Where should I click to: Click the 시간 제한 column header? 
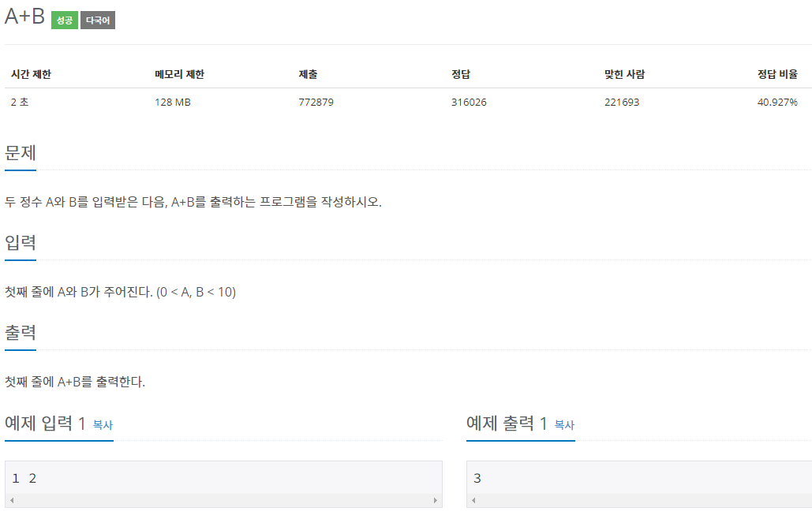(31, 74)
